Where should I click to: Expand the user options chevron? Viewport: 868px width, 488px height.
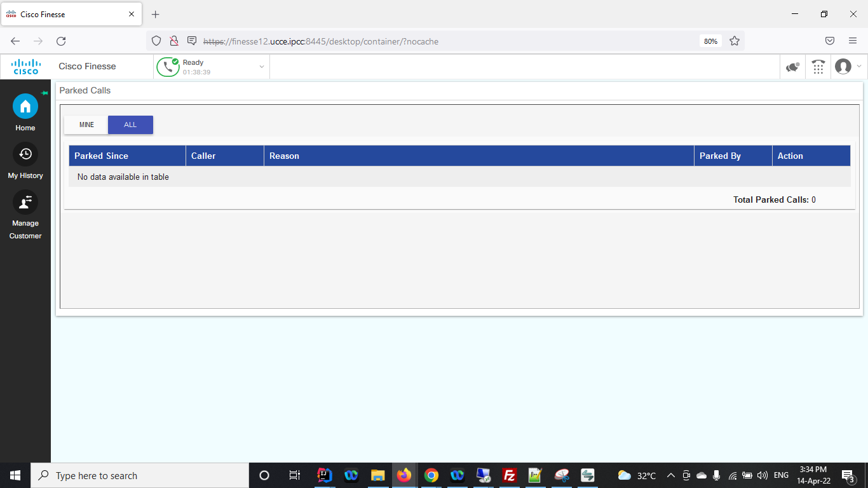point(859,67)
